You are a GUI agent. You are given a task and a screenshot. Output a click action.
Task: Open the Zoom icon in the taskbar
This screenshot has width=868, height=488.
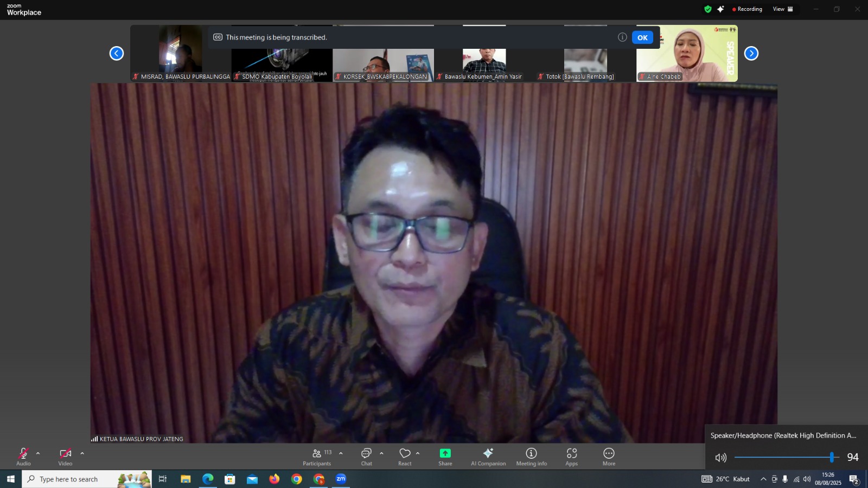341,479
